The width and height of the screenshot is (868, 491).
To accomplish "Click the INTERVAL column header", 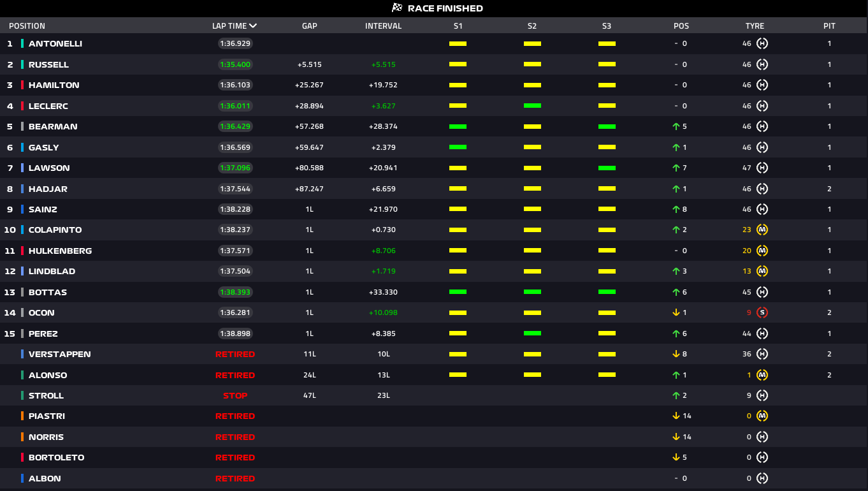I will [x=383, y=26].
